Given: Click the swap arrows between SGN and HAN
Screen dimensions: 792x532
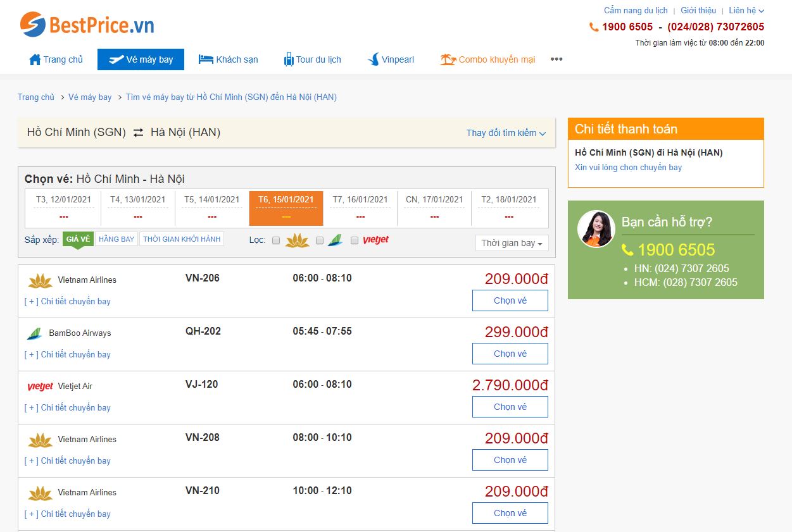Looking at the screenshot, I should coord(138,133).
